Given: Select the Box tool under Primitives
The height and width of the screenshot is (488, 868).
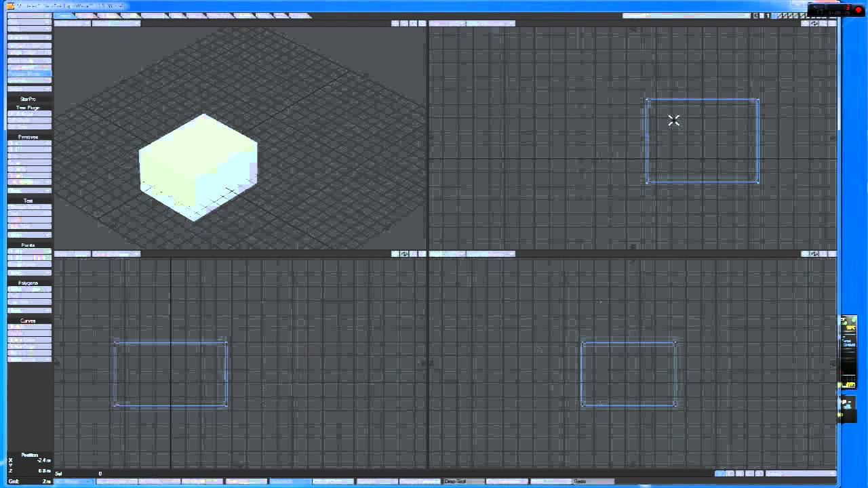Looking at the screenshot, I should click(x=29, y=143).
